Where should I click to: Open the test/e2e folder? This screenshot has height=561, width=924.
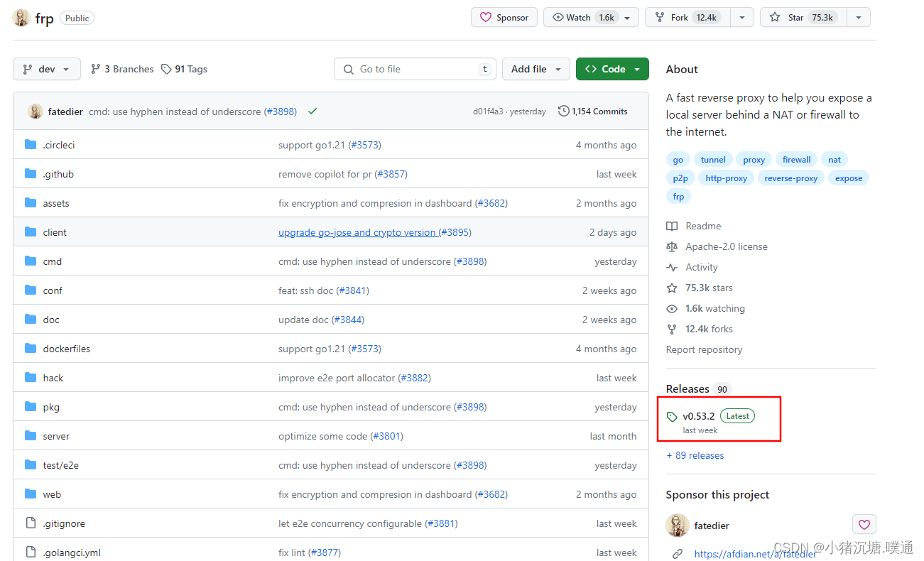[x=60, y=465]
